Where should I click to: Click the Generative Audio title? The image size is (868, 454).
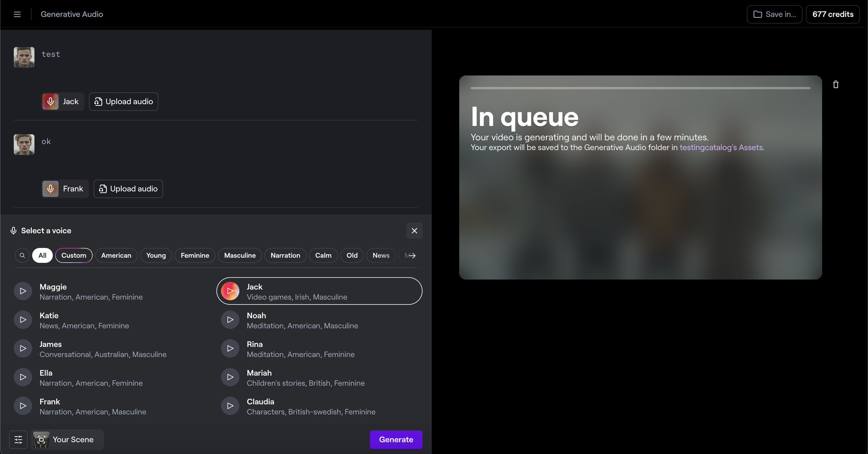[72, 14]
